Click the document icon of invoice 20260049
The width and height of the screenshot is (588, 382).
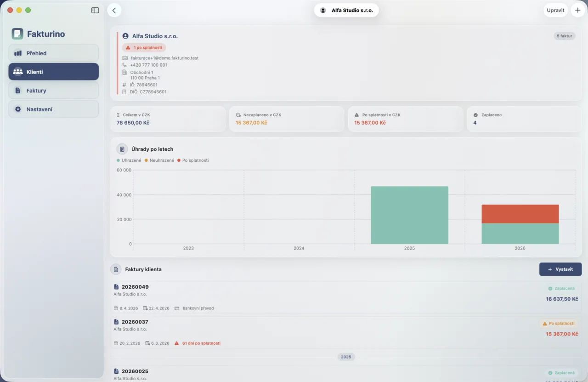point(116,287)
